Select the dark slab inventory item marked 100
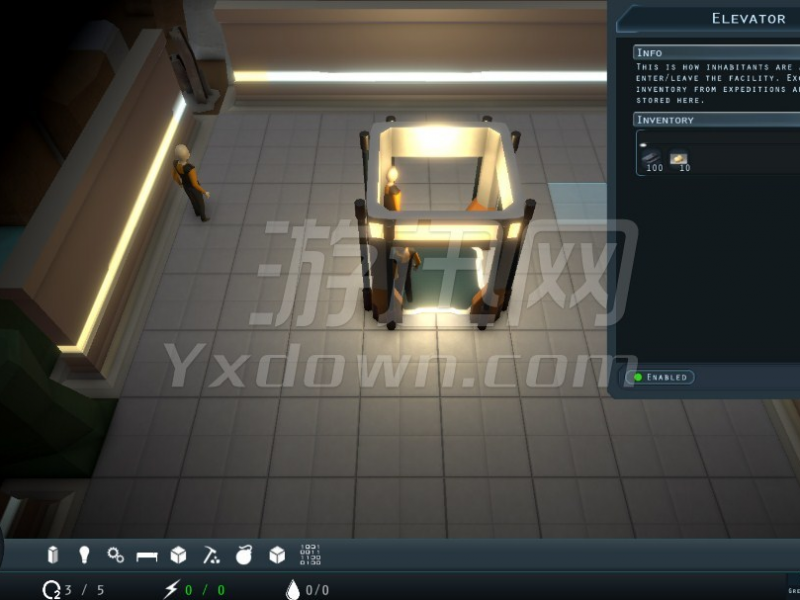800x600 pixels. 652,160
